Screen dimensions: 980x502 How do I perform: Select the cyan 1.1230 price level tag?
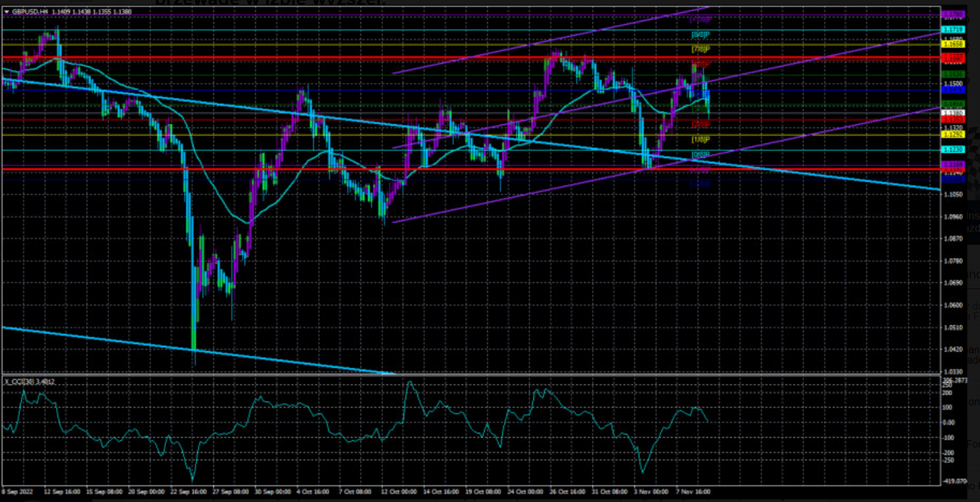(953, 149)
